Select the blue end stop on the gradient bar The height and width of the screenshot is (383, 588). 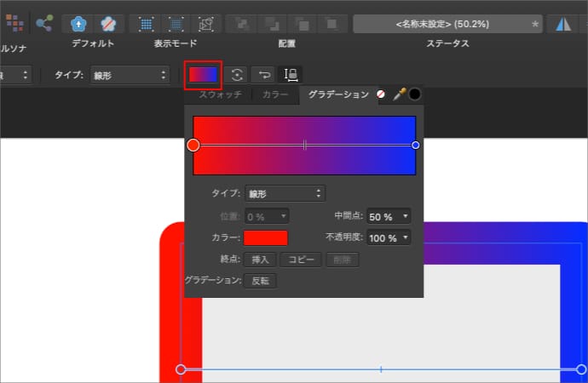(415, 146)
